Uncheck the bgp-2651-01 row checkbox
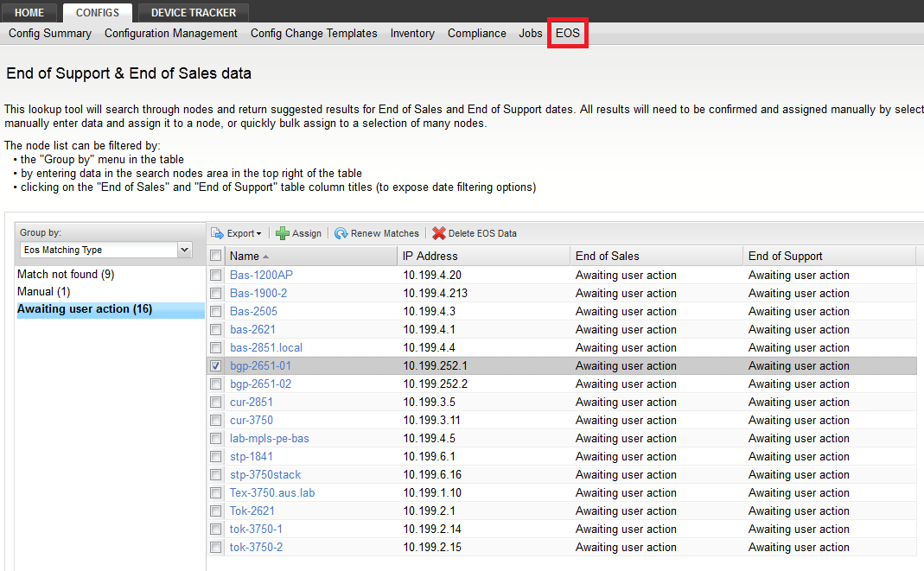This screenshot has width=924, height=571. coord(216,365)
